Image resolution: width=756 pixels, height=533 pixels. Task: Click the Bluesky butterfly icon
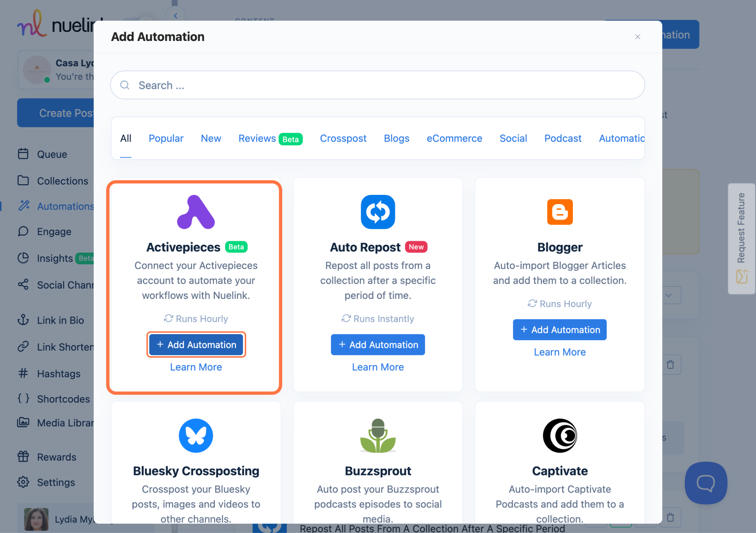196,436
